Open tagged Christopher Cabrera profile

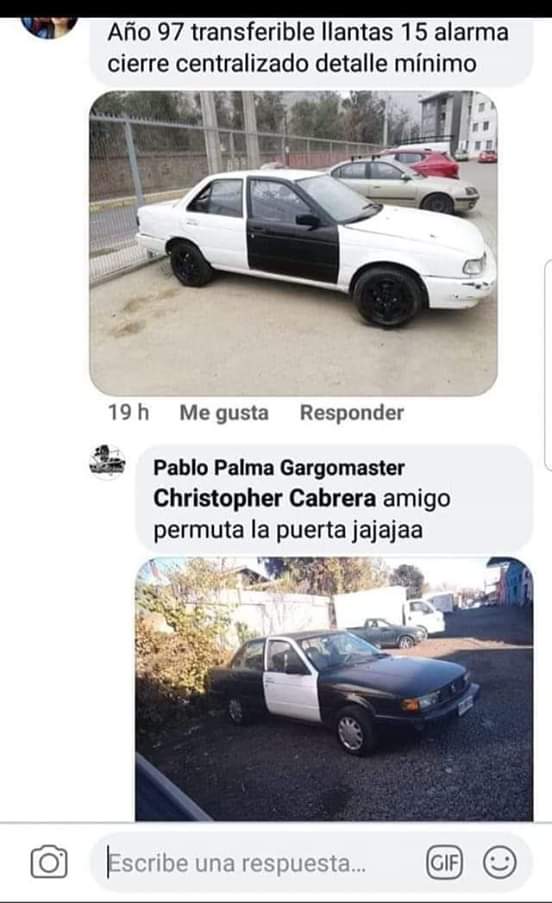click(265, 499)
